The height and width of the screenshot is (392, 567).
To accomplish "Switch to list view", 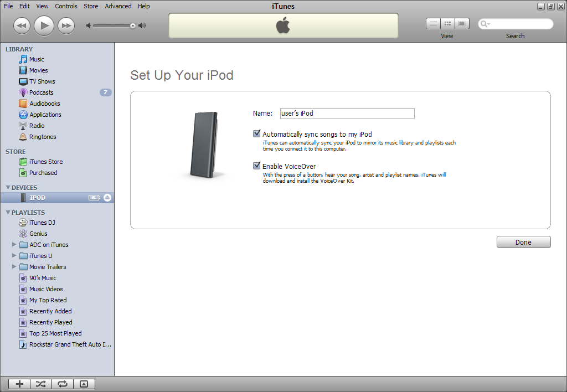I will [433, 23].
